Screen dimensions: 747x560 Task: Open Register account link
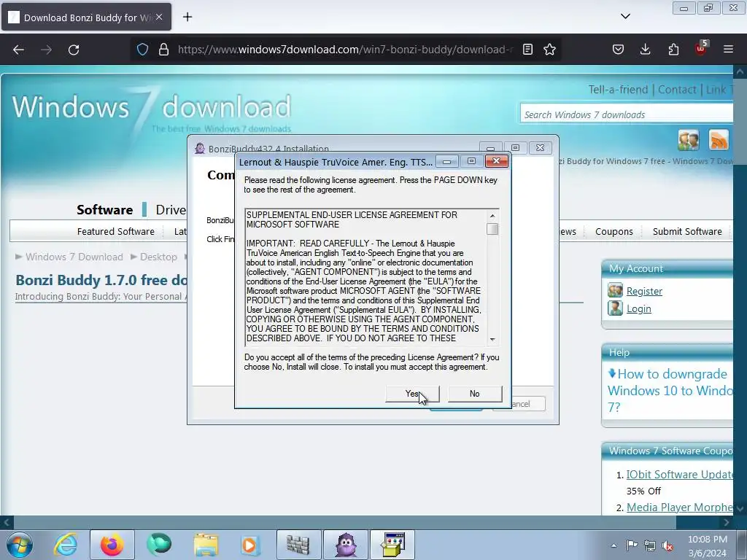tap(644, 291)
